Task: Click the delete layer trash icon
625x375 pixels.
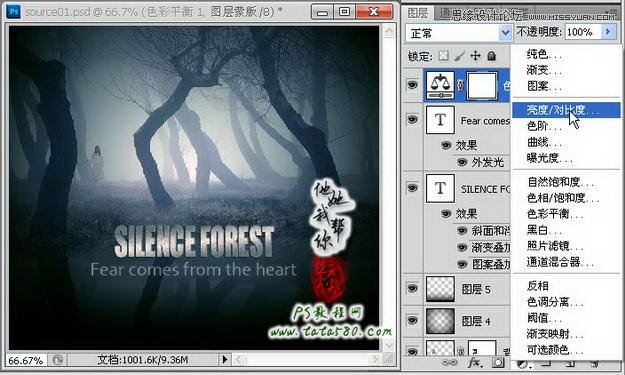Action: [595, 363]
